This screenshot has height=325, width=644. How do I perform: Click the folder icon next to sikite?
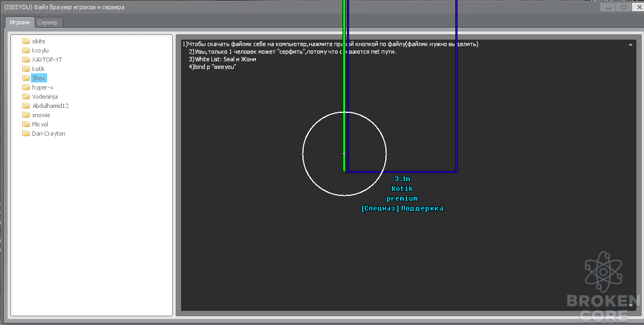click(x=26, y=41)
